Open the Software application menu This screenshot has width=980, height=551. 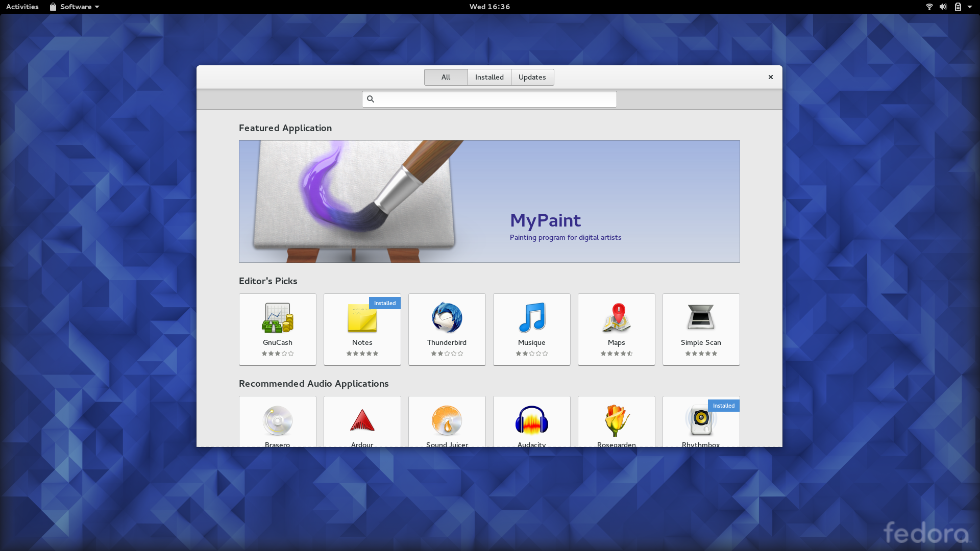pyautogui.click(x=75, y=7)
